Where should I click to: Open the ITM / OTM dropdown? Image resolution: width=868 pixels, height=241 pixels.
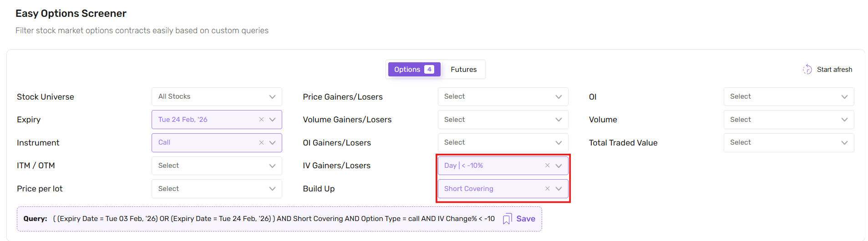tap(217, 166)
